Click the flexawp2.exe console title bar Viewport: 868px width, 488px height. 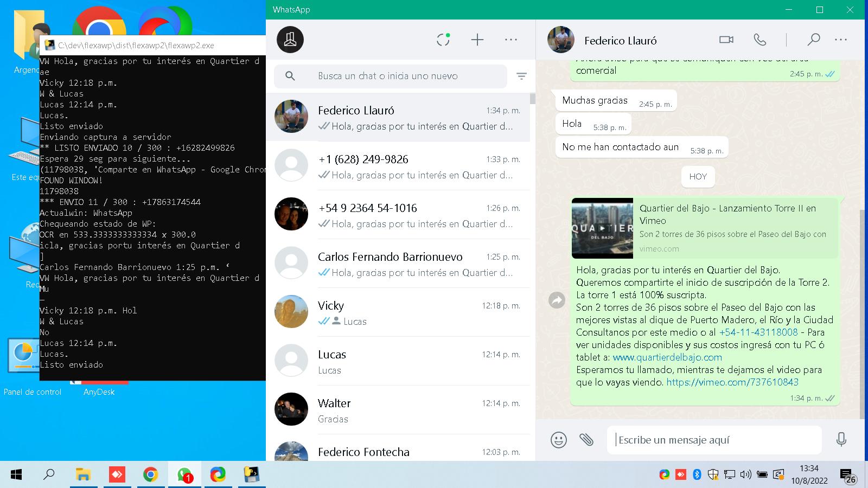point(152,46)
